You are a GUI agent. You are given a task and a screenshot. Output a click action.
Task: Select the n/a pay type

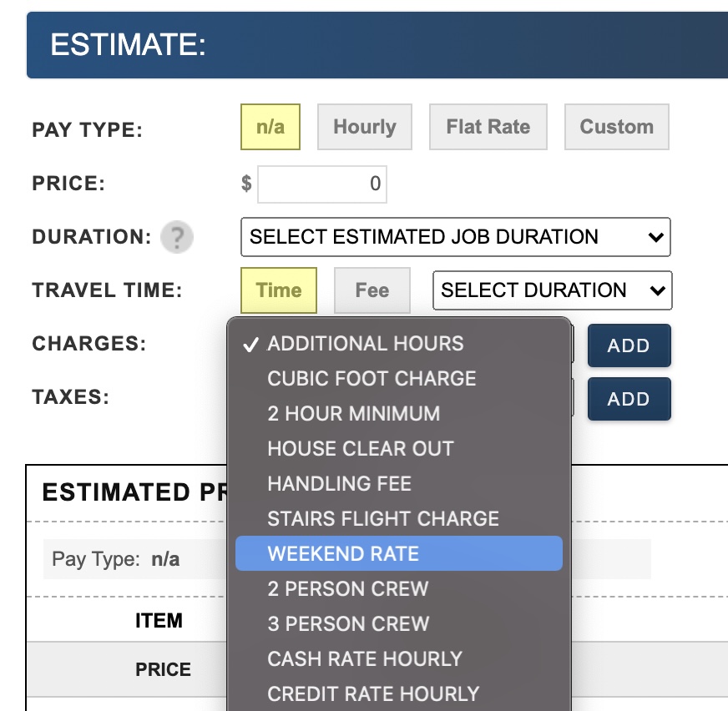[x=270, y=127]
